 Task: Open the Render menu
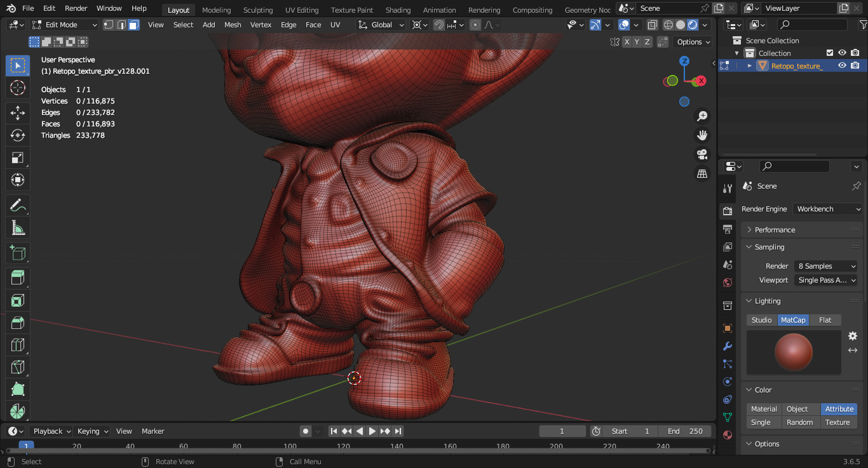76,8
